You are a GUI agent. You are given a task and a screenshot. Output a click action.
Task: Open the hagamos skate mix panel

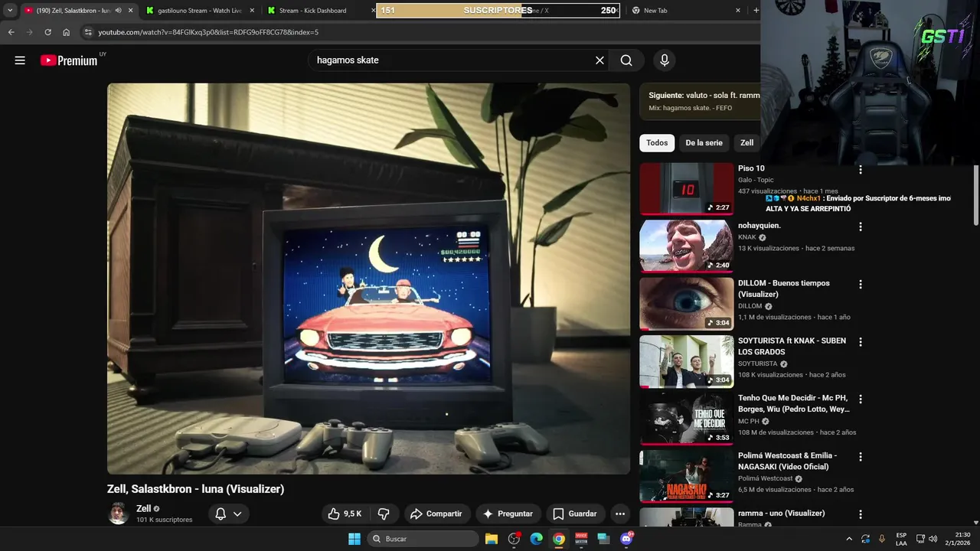click(x=700, y=101)
